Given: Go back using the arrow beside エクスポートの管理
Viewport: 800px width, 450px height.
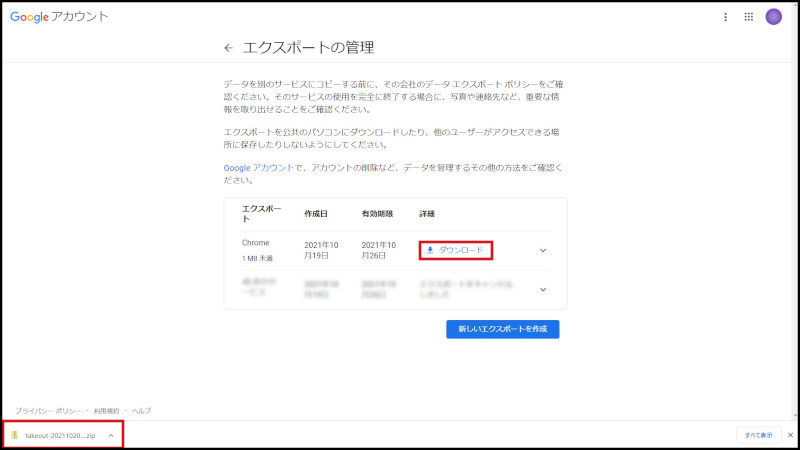Looking at the screenshot, I should 228,47.
